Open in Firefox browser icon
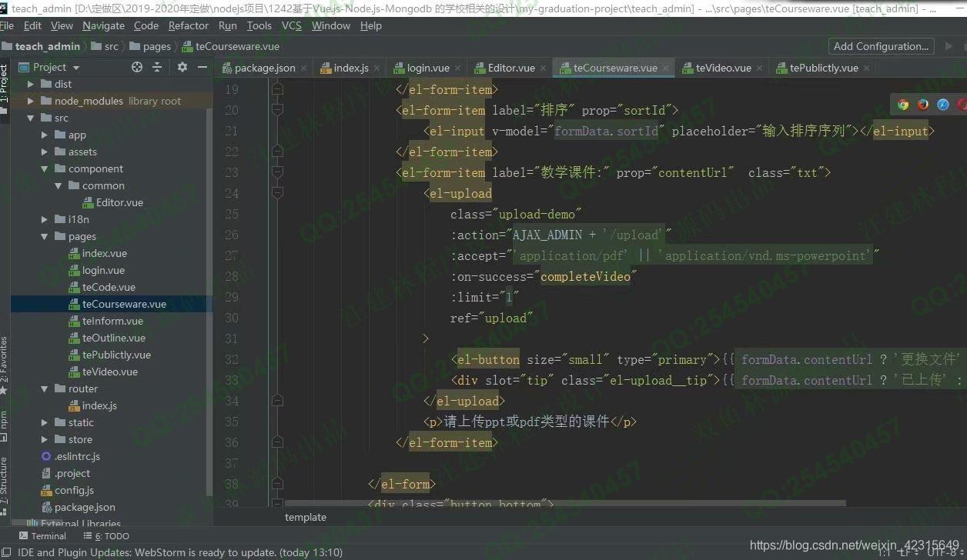 point(923,105)
